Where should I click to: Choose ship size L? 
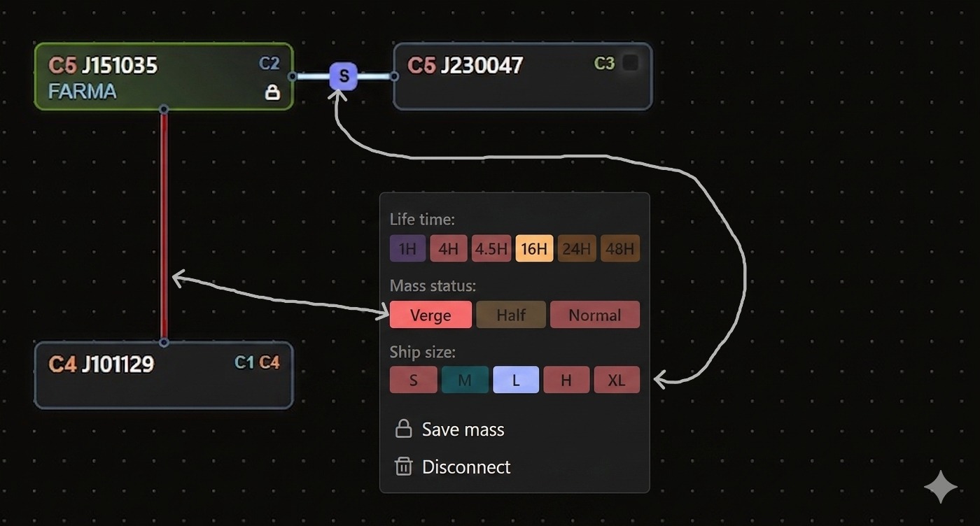516,380
